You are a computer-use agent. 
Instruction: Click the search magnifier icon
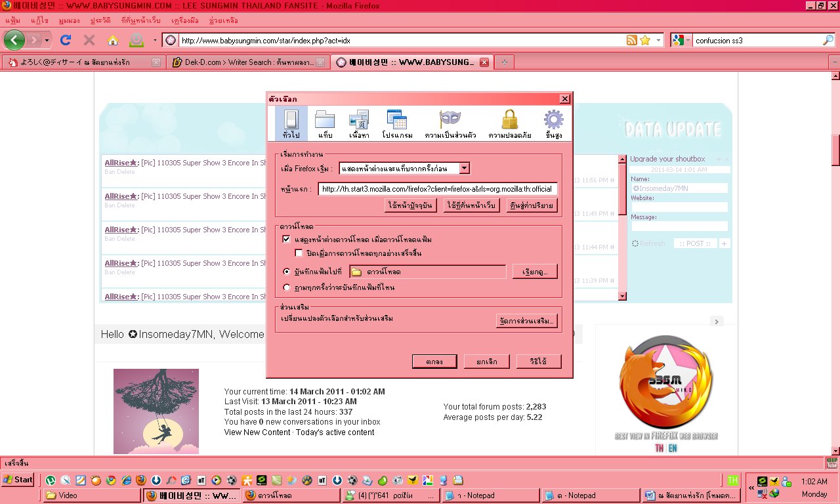click(828, 40)
